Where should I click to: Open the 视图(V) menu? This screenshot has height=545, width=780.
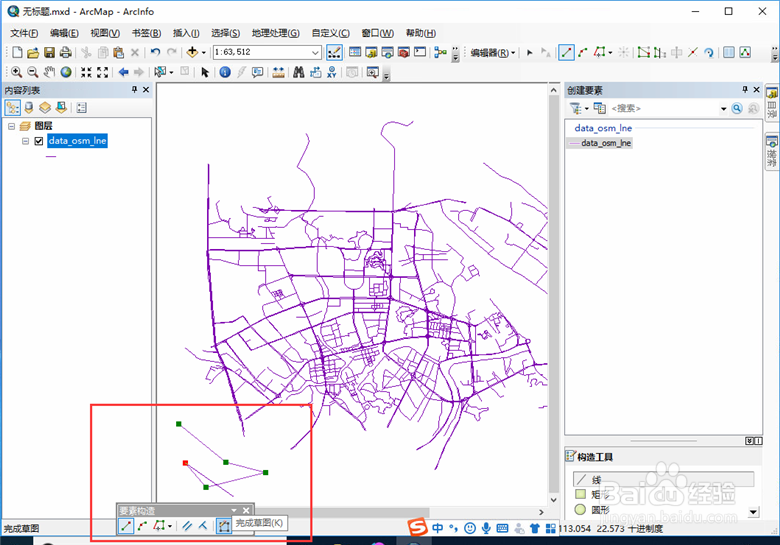pos(105,33)
